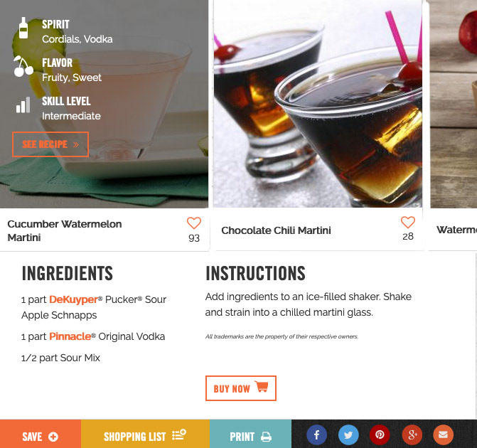Email the recipe using envelope icon
The width and height of the screenshot is (477, 448).
pos(443,434)
